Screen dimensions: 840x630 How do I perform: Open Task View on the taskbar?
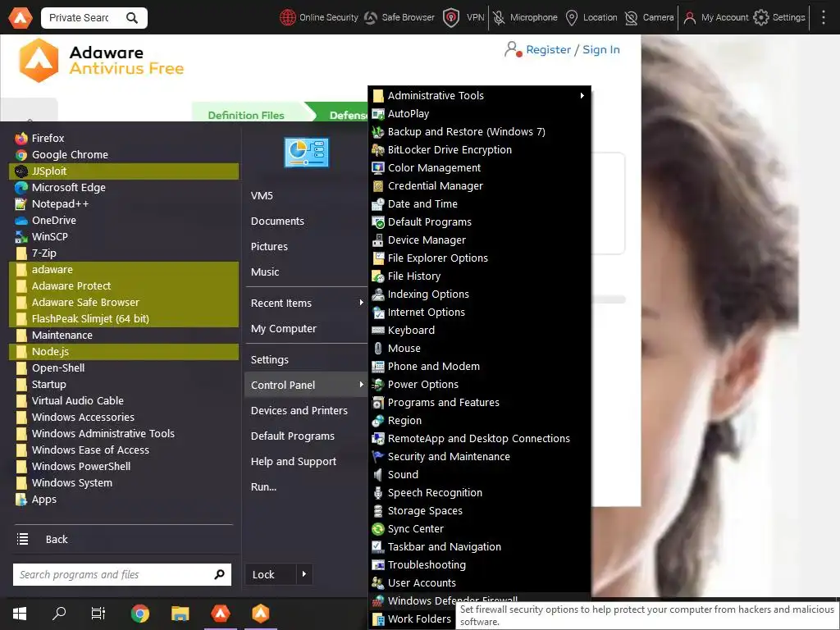[98, 614]
